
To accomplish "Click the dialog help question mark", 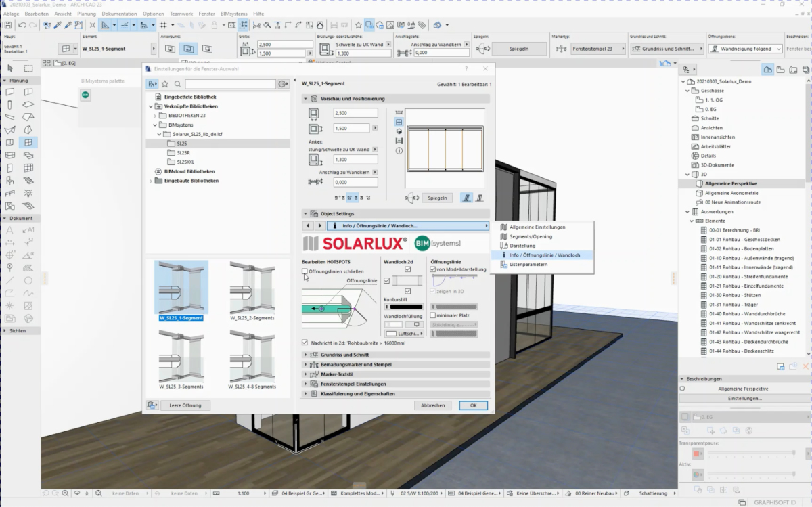I will 466,69.
